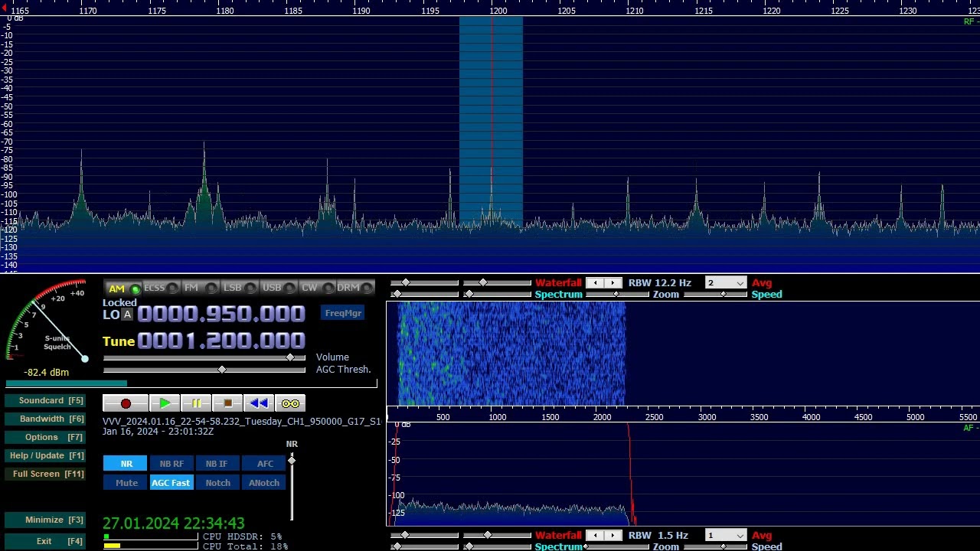Open the AF Avg dropdown showing 1
Viewport: 980px width, 551px height.
point(725,536)
